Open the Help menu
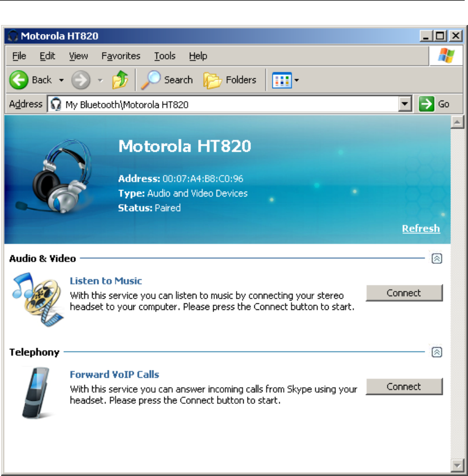This screenshot has width=468, height=476. [x=198, y=56]
